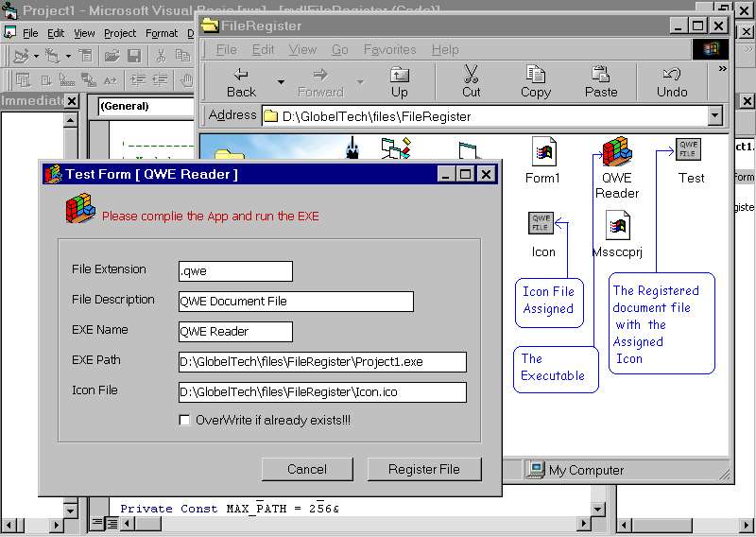Viewport: 756px width, 537px height.
Task: Open the Favorites menu
Action: 389,49
